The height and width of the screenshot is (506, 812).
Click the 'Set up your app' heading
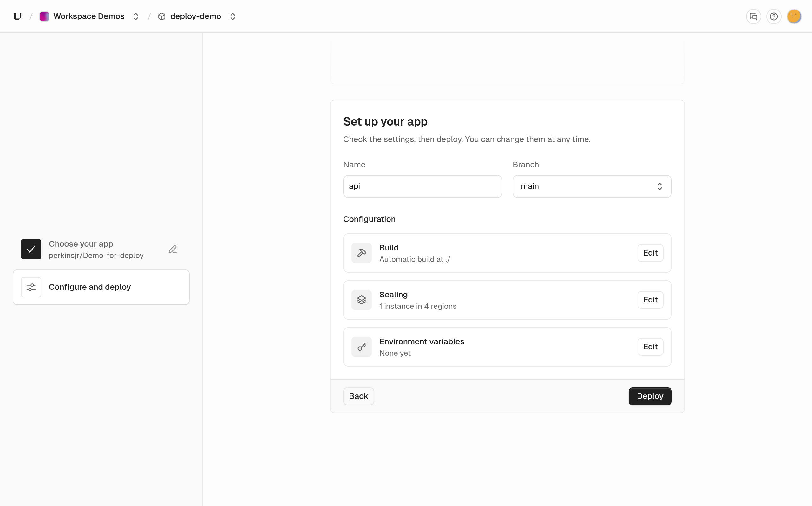tap(385, 121)
